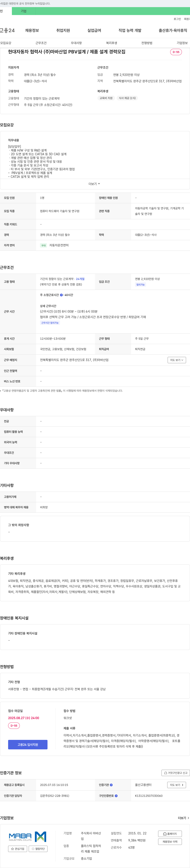This screenshot has width=190, height=868.
Task: Open 지도 보기 for 울산고용센터
Action: (x=177, y=785)
